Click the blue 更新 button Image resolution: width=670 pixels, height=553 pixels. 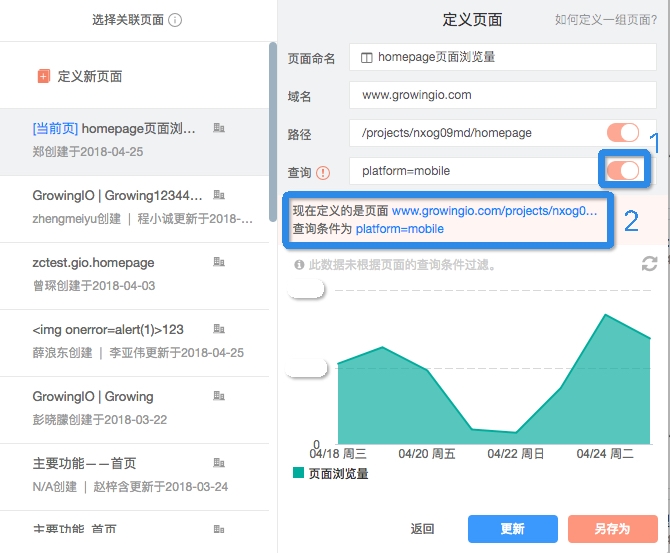(x=512, y=529)
